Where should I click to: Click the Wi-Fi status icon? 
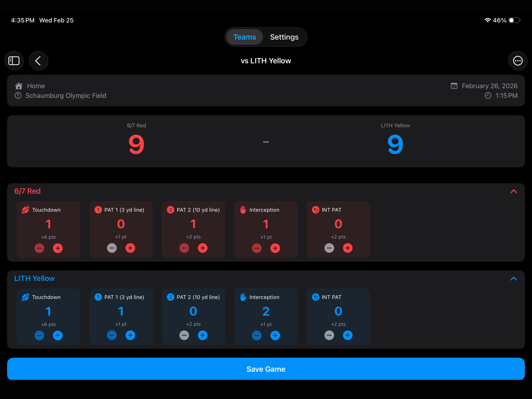click(488, 20)
